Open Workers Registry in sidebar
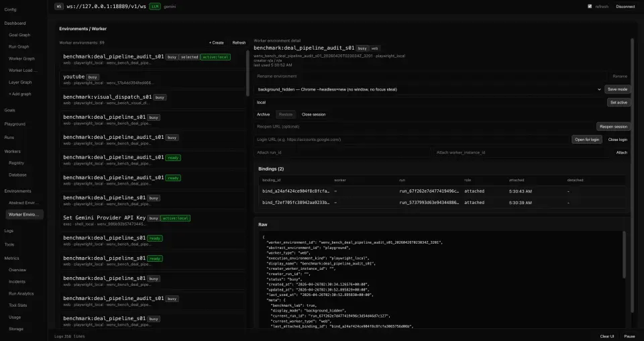Screen dimensions: 644x341 pyautogui.click(x=16, y=163)
